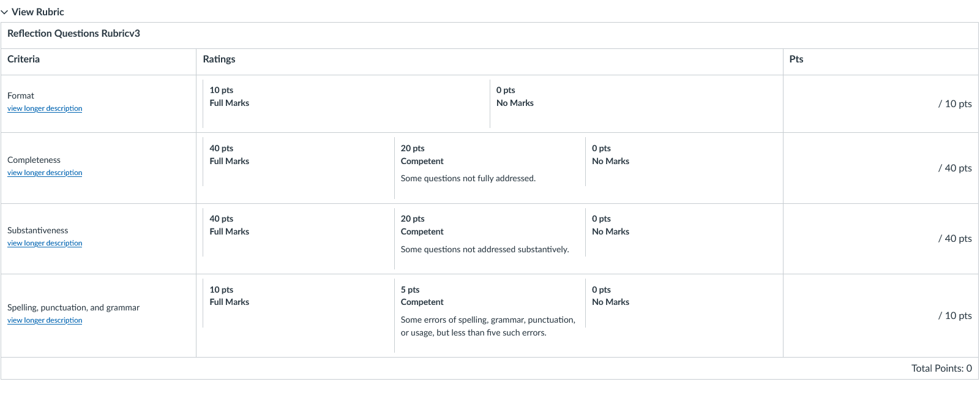The height and width of the screenshot is (398, 980).
Task: Select Spelling 10 pts Full Marks rating
Action: [298, 303]
